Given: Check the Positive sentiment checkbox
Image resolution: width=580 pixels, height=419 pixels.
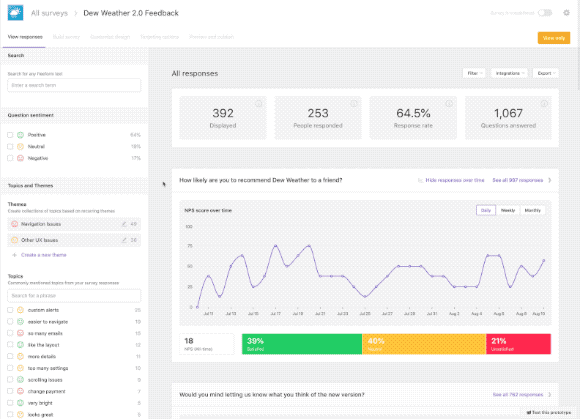Looking at the screenshot, I should click(10, 135).
